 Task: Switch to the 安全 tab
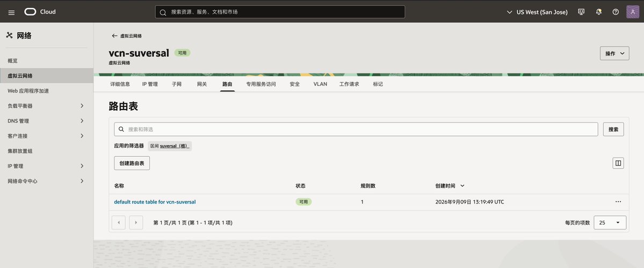tap(294, 84)
